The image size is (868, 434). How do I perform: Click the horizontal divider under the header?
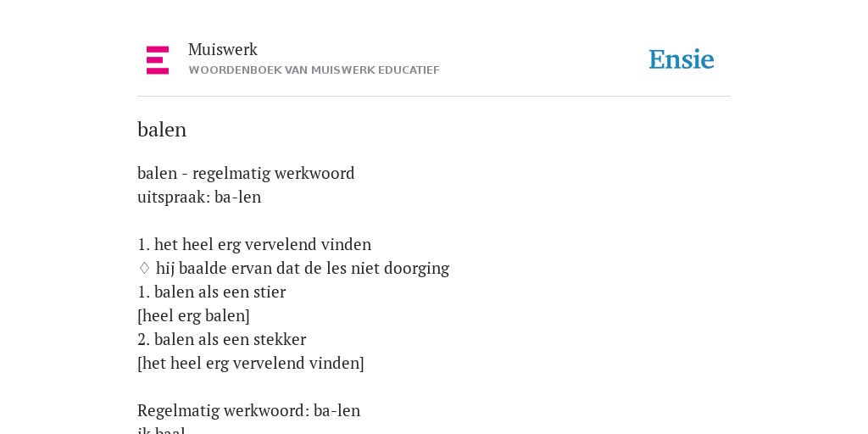[434, 97]
